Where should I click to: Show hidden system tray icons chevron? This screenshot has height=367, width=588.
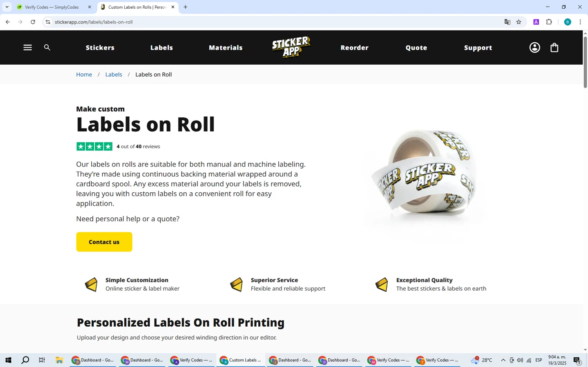503,360
